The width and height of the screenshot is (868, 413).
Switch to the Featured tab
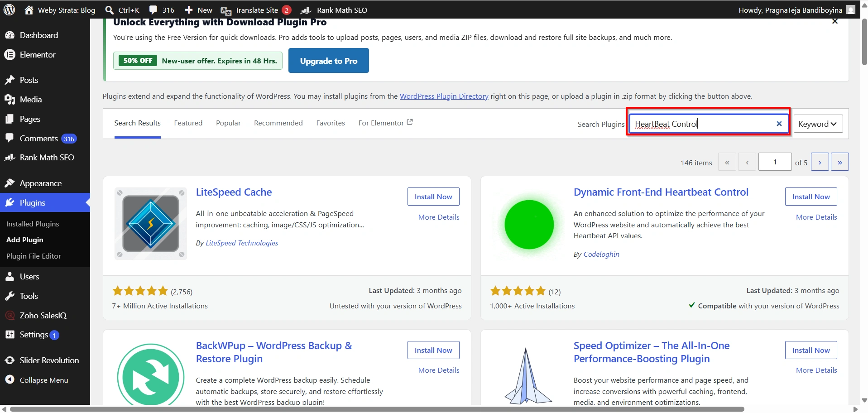[188, 123]
